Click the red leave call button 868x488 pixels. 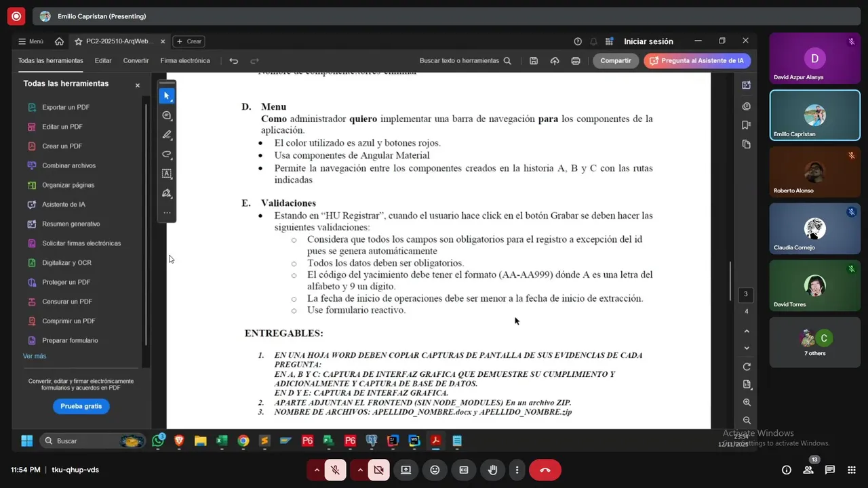[545, 470]
